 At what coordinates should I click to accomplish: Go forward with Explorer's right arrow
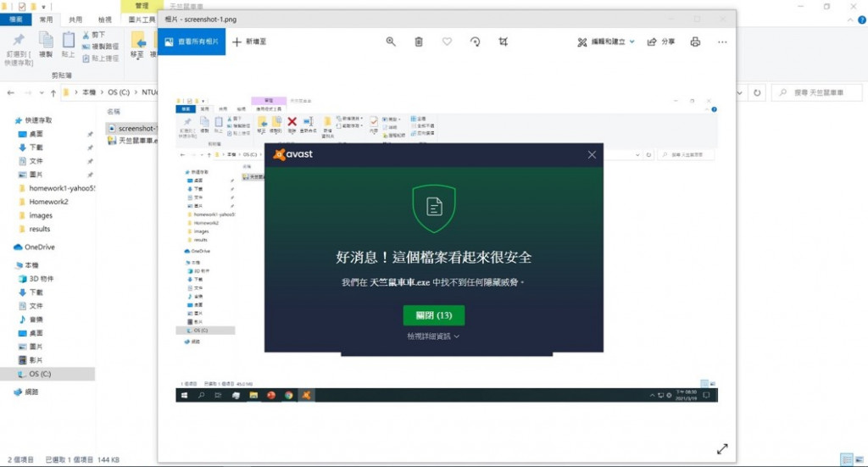pos(28,93)
